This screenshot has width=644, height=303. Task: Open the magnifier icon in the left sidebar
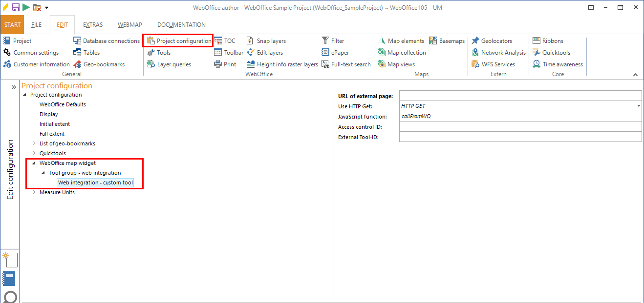(x=10, y=297)
